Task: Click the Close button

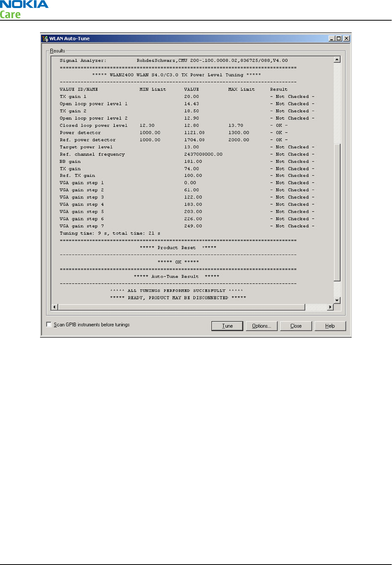Action: click(x=296, y=326)
